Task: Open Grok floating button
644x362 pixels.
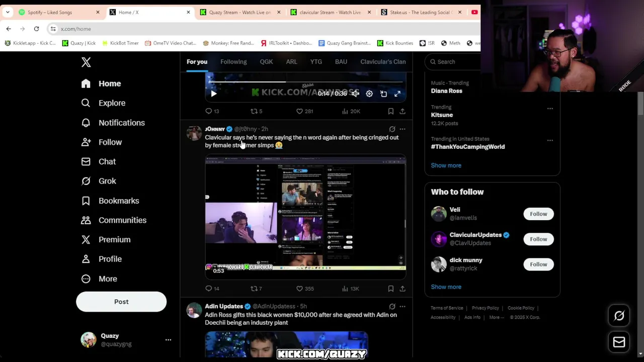Action: [x=619, y=316]
